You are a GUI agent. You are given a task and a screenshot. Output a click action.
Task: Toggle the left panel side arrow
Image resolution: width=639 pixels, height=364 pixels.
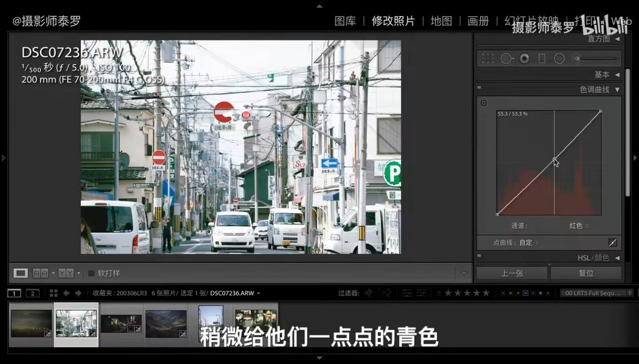pos(3,157)
